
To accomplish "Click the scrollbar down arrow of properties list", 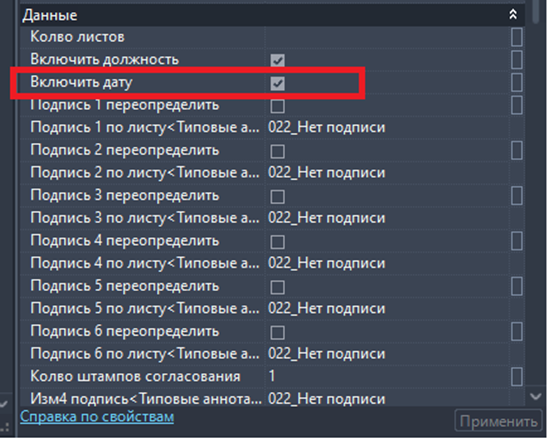I will [536, 397].
